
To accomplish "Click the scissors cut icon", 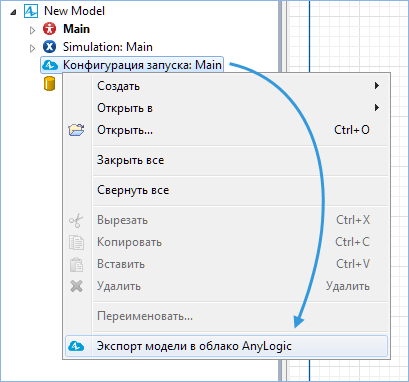I will coord(76,220).
